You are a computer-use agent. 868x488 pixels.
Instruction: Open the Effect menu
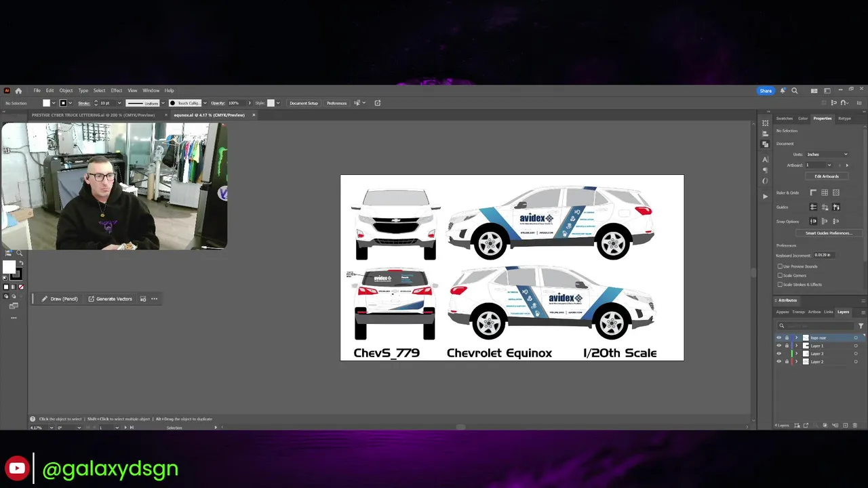pos(117,90)
